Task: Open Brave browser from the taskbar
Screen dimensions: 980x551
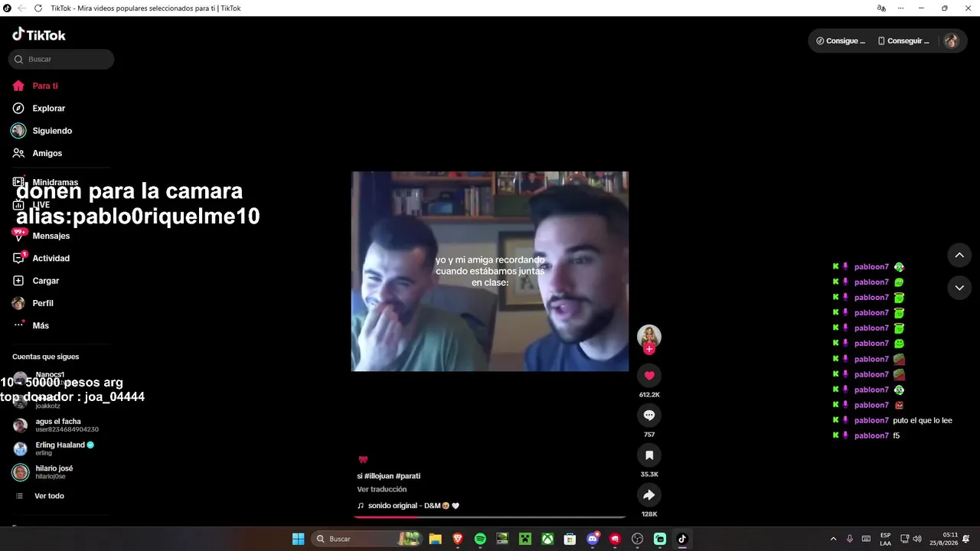Action: [458, 539]
